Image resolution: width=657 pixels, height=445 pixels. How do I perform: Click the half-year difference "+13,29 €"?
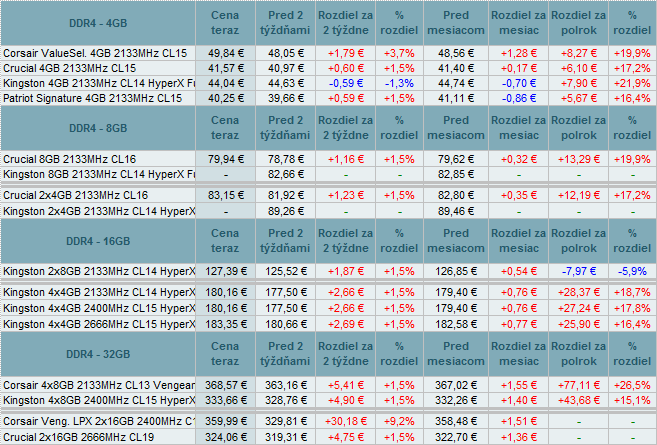[x=579, y=159]
